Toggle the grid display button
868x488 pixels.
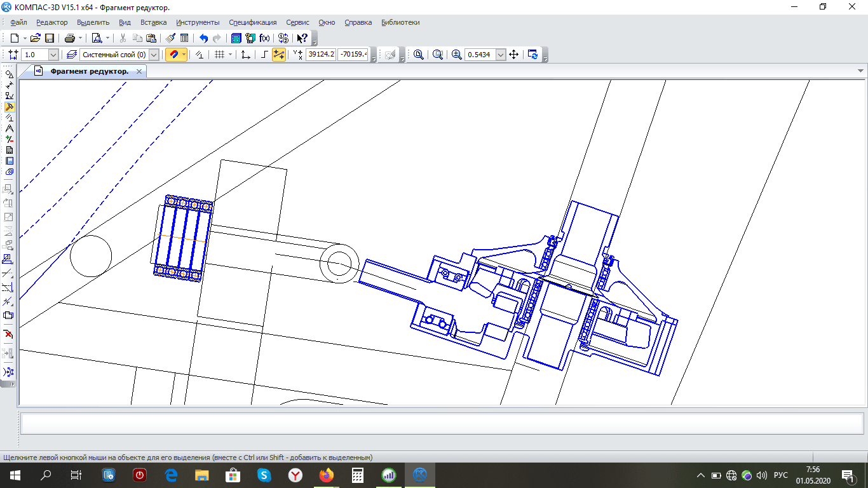click(x=219, y=55)
